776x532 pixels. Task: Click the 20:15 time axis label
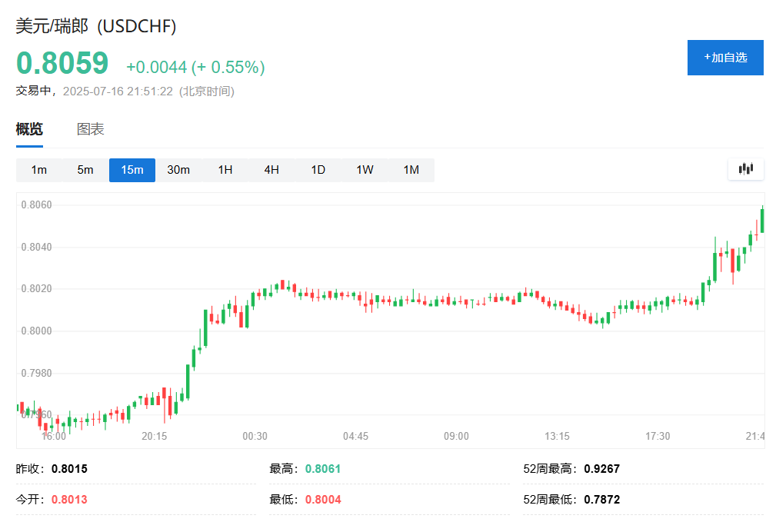(154, 436)
